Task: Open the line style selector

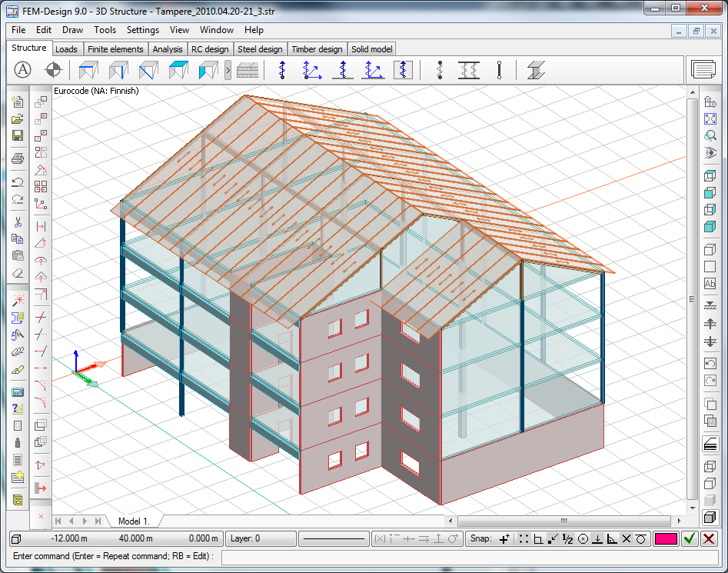Action: click(334, 538)
